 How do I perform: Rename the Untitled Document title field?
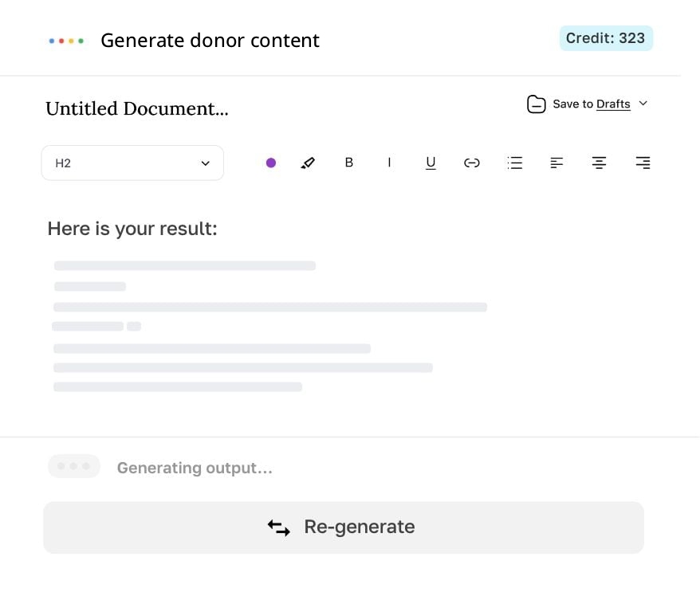[x=136, y=108]
